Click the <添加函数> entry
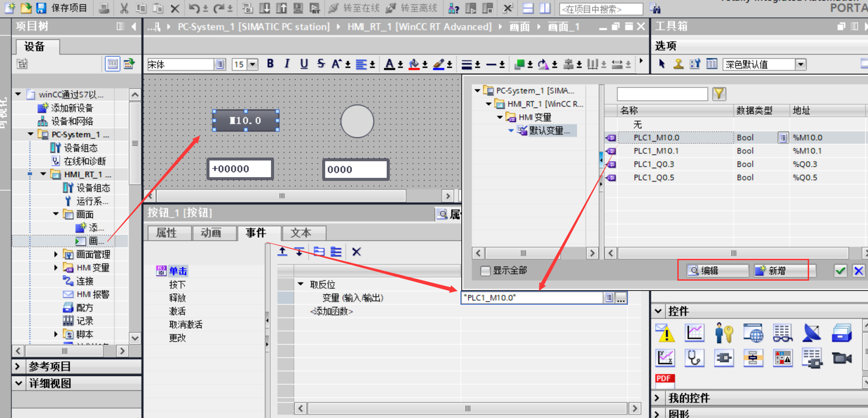Viewport: 868px width, 418px height. 331,312
